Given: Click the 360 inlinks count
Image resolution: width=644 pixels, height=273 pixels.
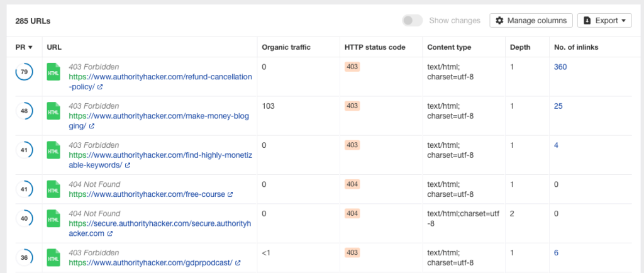Looking at the screenshot, I should 560,67.
